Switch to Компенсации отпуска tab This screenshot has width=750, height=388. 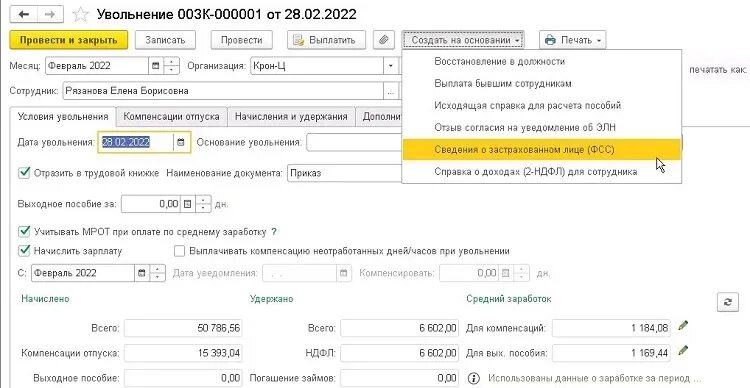click(x=171, y=117)
